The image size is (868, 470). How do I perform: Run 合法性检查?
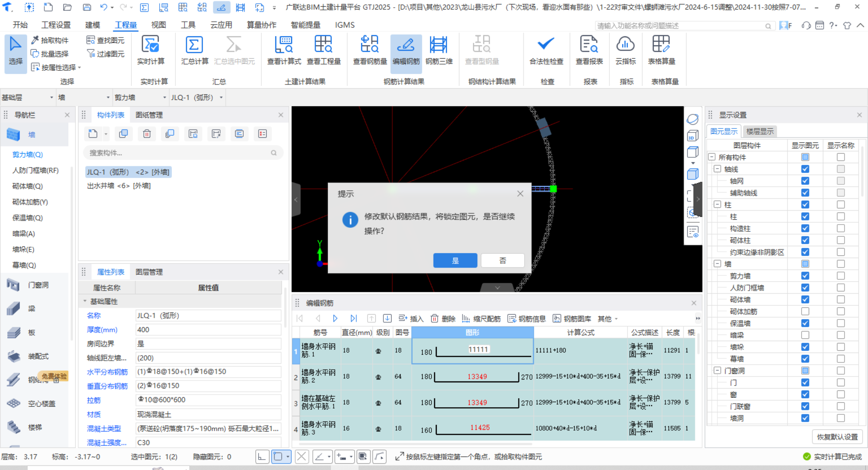546,50
